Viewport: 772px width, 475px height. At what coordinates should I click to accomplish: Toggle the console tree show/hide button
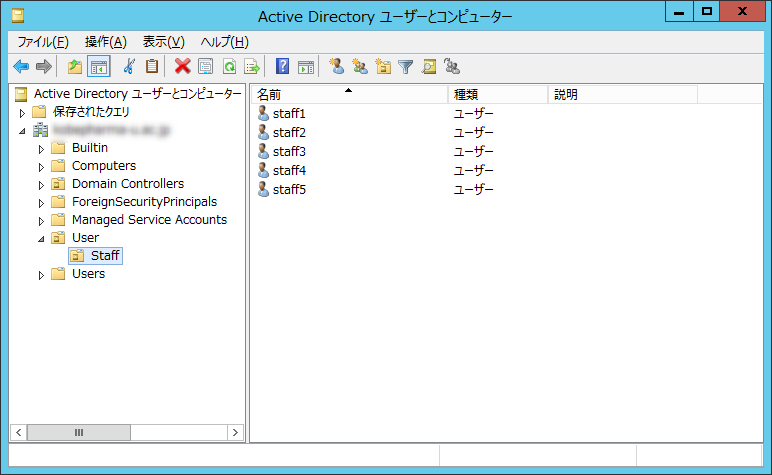click(x=98, y=66)
